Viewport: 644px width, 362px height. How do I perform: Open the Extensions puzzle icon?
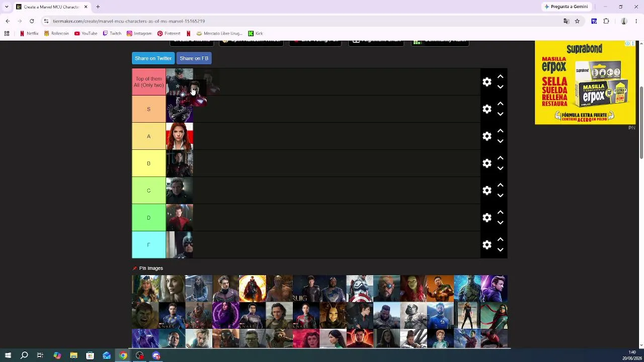(x=606, y=21)
